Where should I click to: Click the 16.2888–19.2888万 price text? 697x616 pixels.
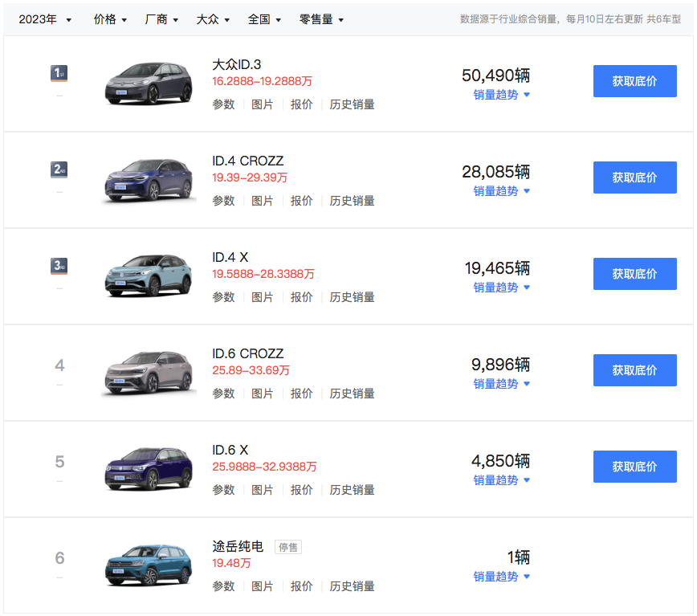[262, 81]
